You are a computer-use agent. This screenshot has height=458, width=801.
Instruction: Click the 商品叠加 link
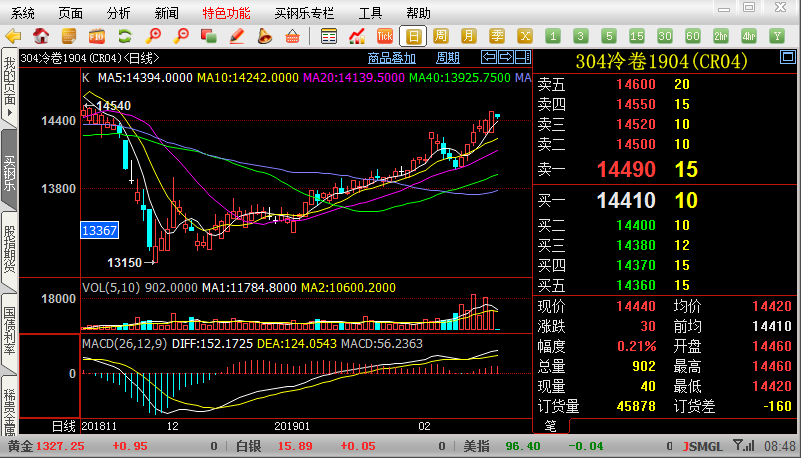coord(392,57)
